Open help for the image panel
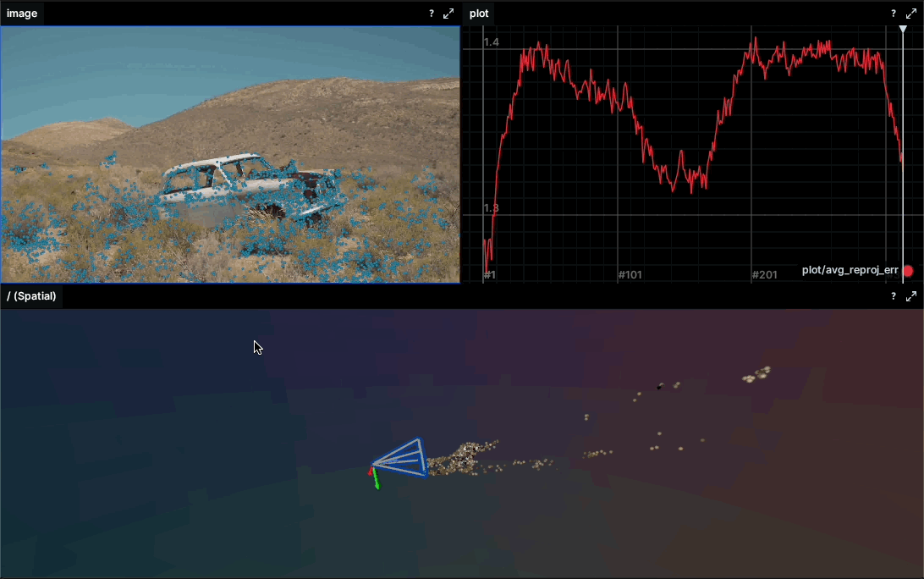Screen dimensions: 924x579 pos(432,14)
